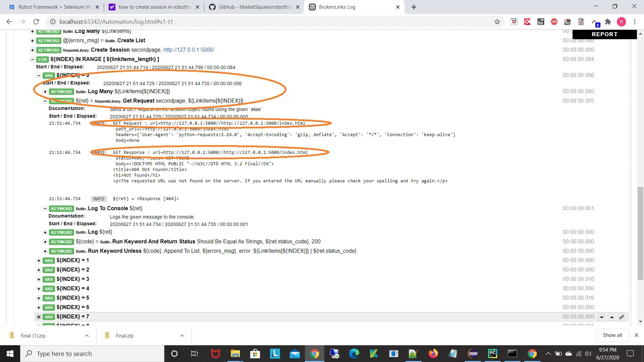644x362 pixels.
Task: Click the INFO badge on GET Request
Action: coord(99,123)
